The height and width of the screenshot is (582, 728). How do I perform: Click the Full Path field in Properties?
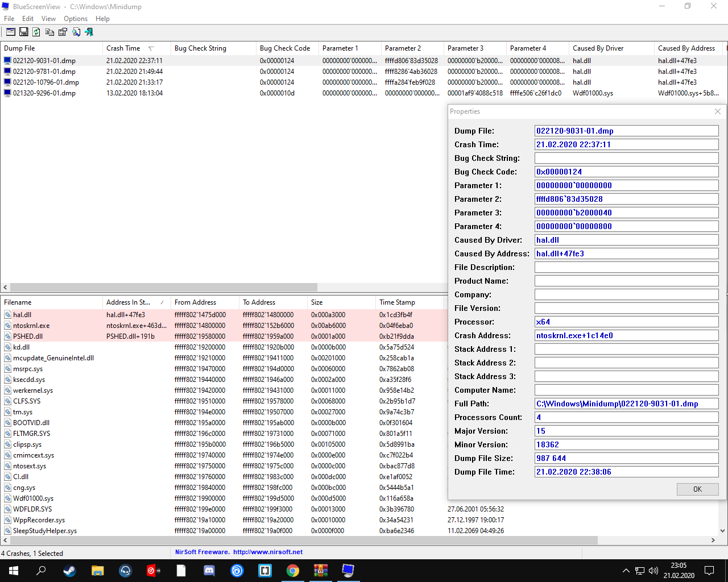627,404
